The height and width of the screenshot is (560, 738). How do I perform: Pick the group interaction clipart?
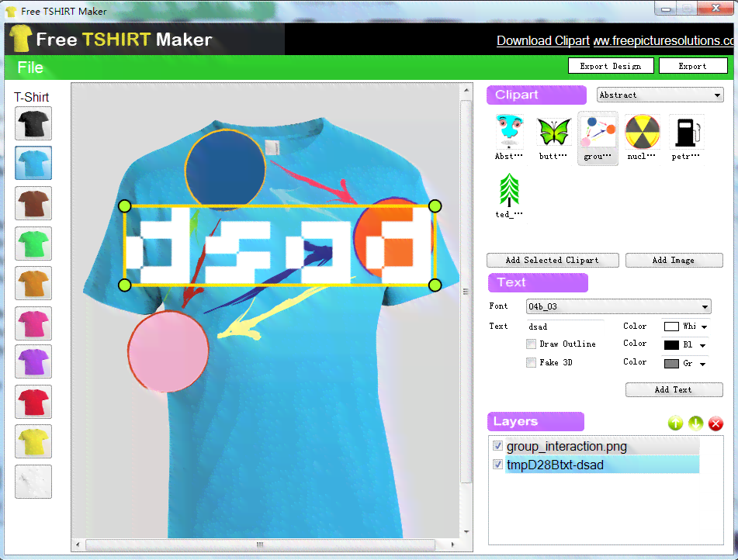pyautogui.click(x=598, y=138)
